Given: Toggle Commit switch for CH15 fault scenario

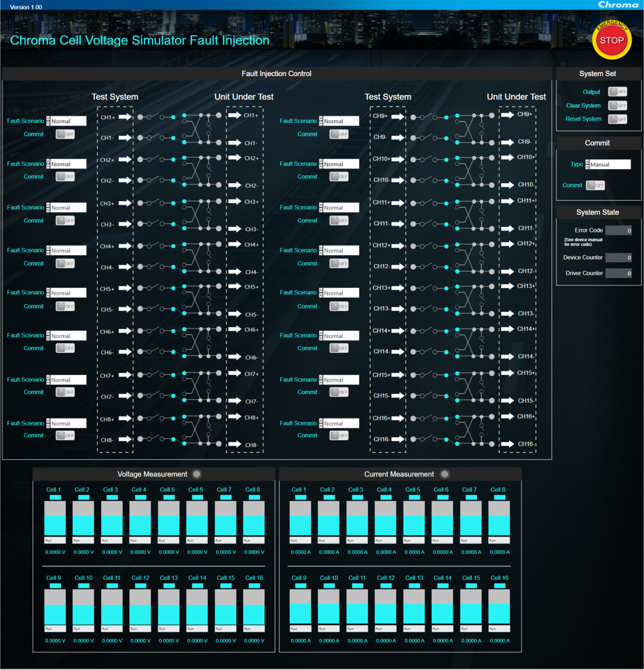Looking at the screenshot, I should pyautogui.click(x=339, y=392).
